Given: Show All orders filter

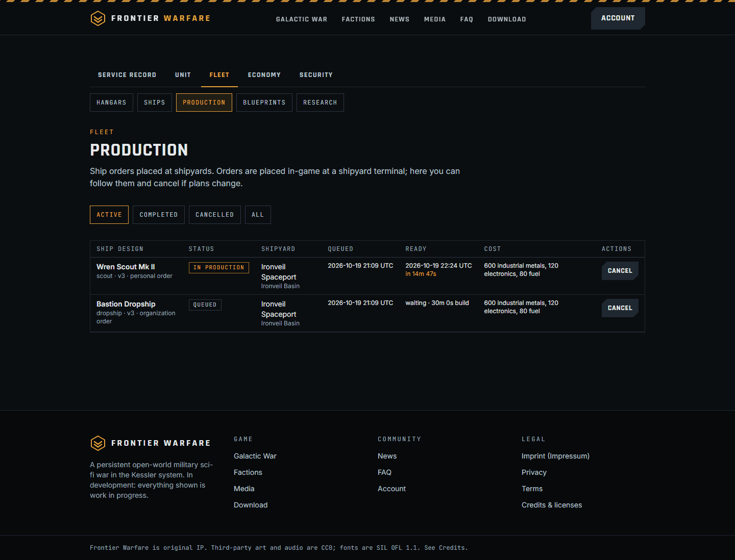Looking at the screenshot, I should [258, 215].
